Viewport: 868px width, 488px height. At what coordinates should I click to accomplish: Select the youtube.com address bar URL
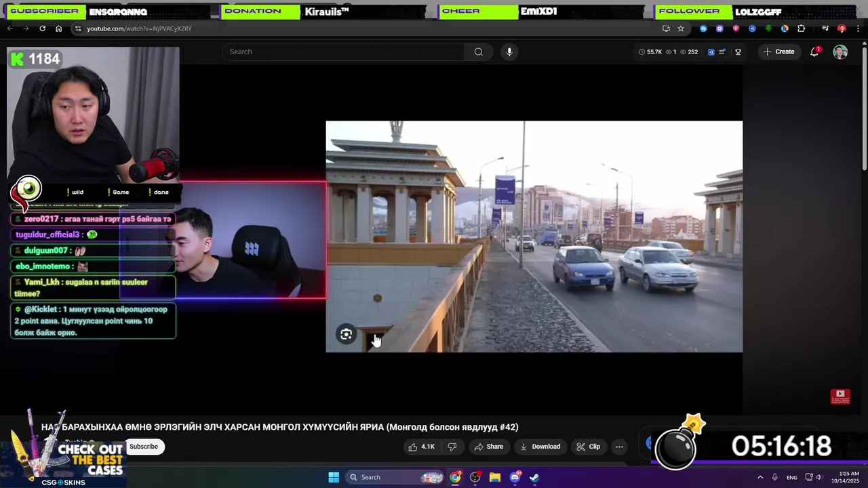point(139,28)
